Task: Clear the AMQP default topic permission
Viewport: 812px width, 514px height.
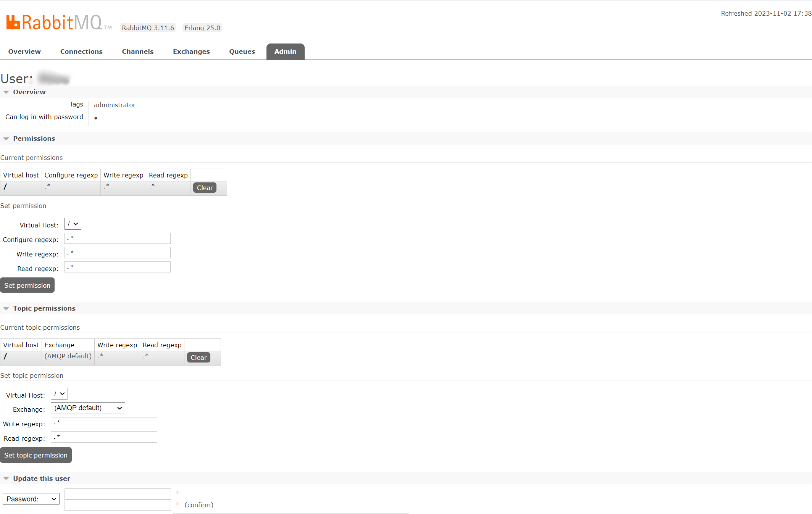Action: 199,358
